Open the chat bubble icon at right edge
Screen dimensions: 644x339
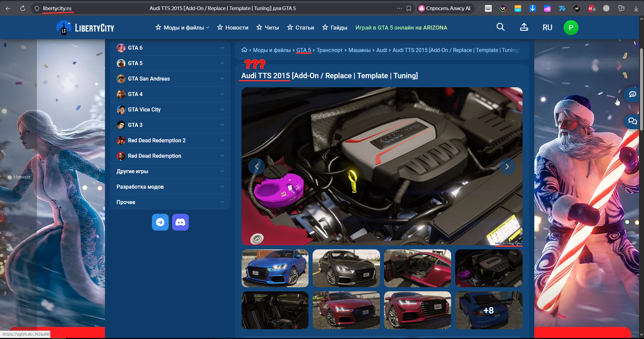click(x=633, y=94)
